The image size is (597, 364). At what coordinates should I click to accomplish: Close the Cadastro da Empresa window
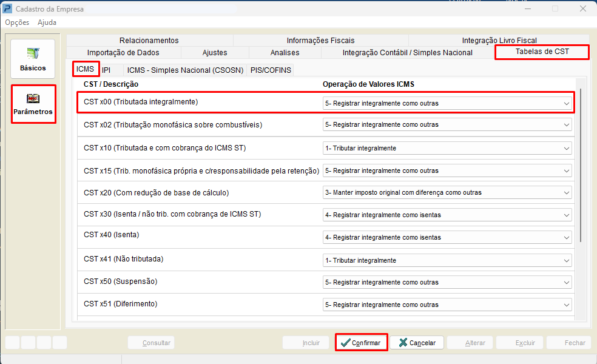pyautogui.click(x=583, y=8)
